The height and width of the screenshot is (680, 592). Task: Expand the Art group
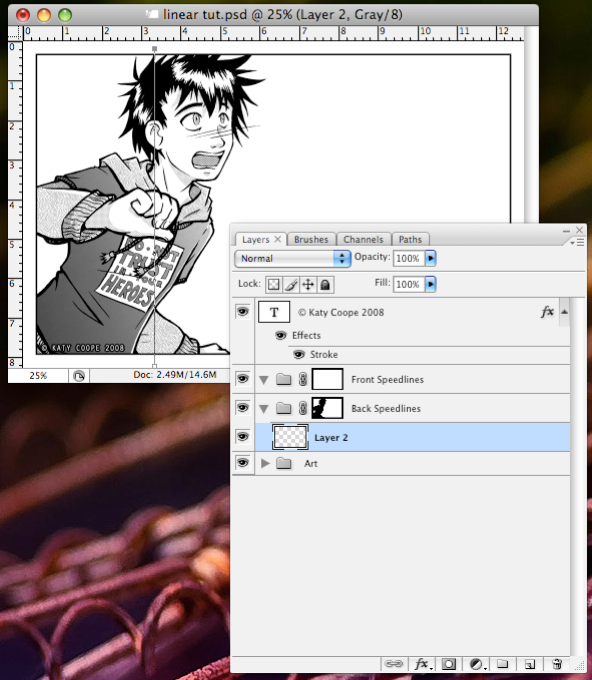pyautogui.click(x=265, y=463)
